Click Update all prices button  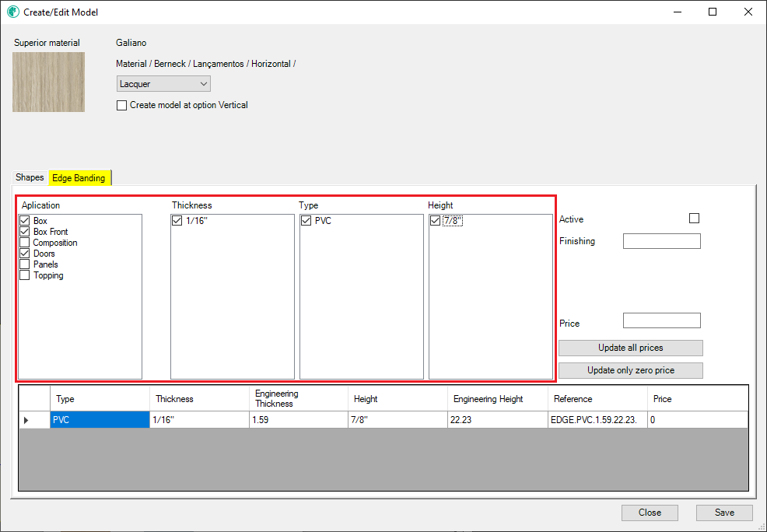[x=631, y=348]
